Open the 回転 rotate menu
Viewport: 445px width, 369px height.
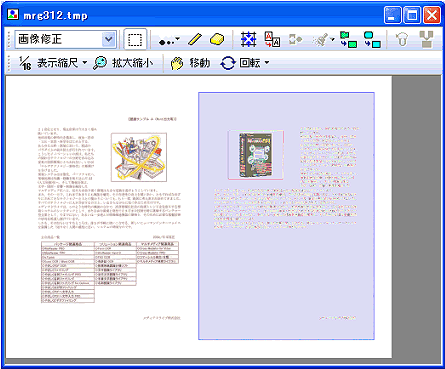(245, 63)
